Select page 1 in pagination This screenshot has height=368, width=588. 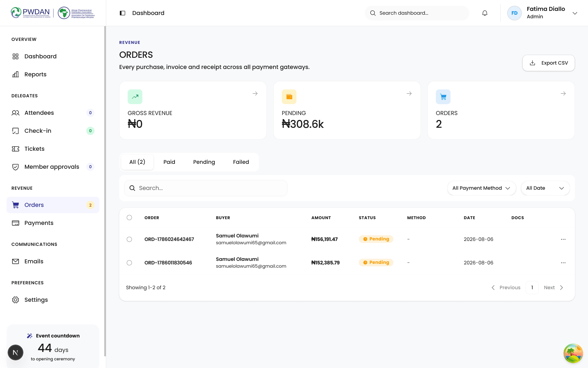tap(532, 288)
